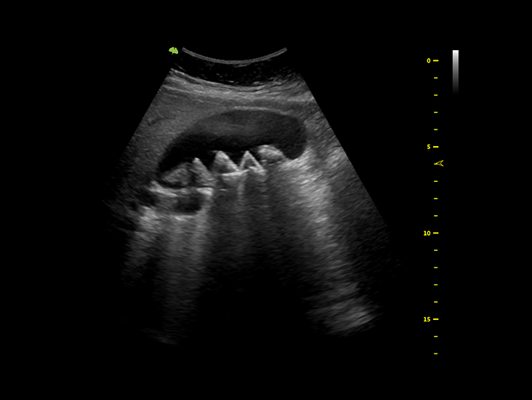The height and width of the screenshot is (400, 532).
Task: Click the first tick below 10 cm
Action: tap(435, 250)
